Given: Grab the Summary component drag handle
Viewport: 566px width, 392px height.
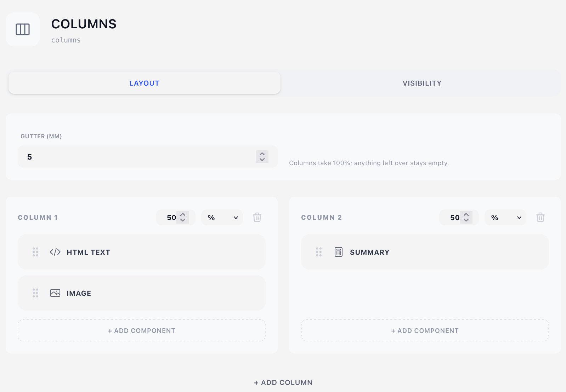Looking at the screenshot, I should click(319, 252).
